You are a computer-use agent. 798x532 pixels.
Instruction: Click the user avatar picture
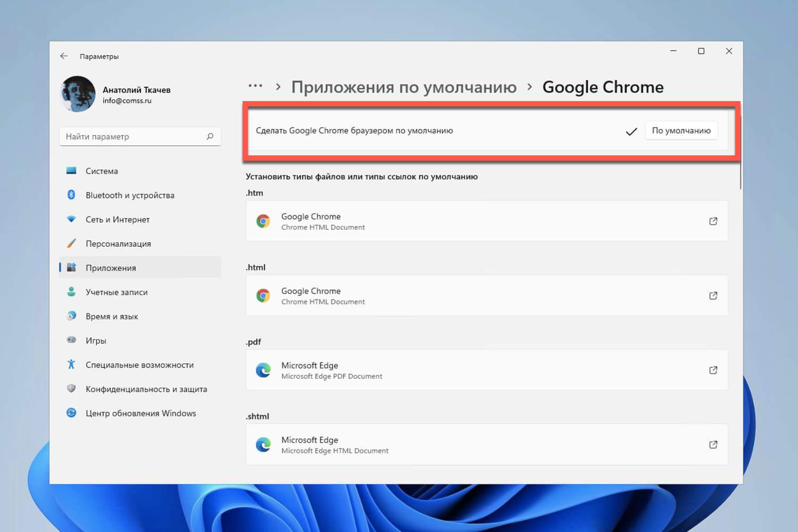tap(78, 94)
